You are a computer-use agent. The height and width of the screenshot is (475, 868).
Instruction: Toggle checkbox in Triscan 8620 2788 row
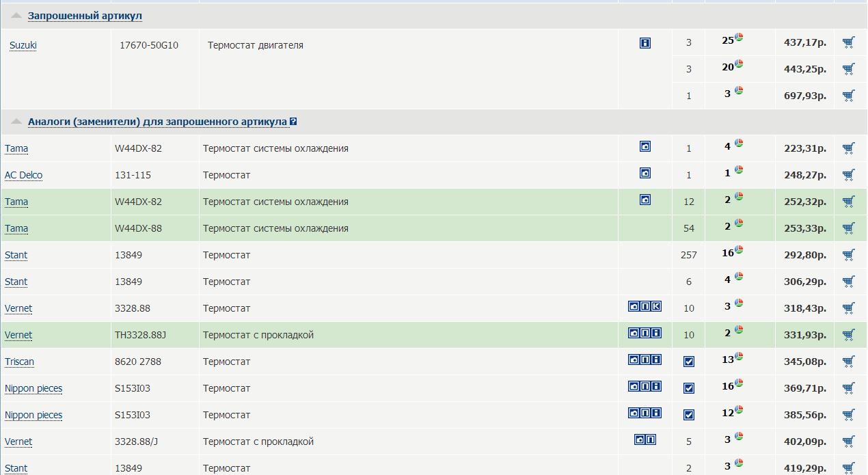(689, 362)
